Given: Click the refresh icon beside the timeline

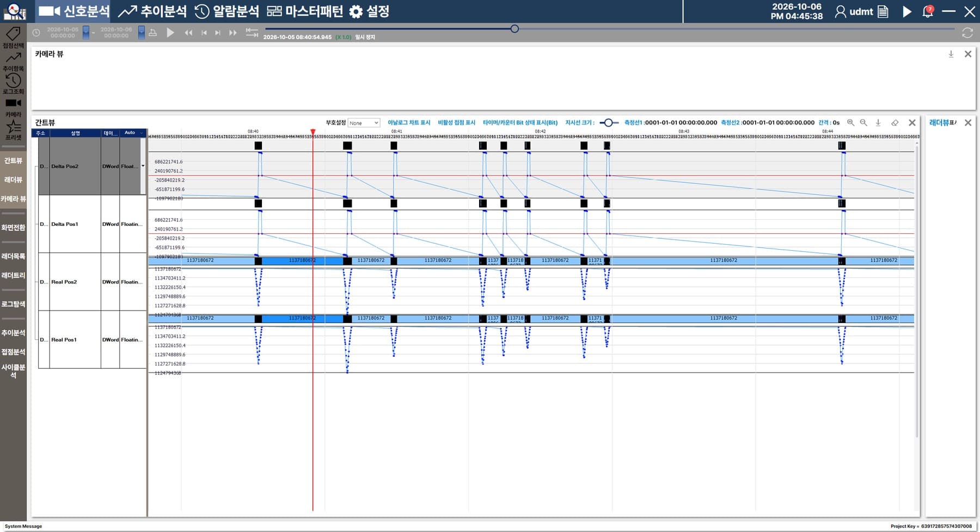Looking at the screenshot, I should coord(967,33).
